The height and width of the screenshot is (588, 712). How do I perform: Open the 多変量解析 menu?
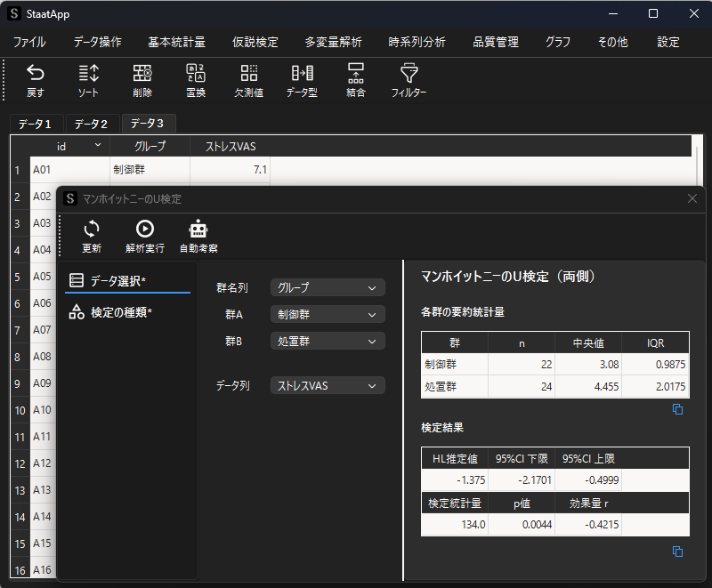(333, 42)
